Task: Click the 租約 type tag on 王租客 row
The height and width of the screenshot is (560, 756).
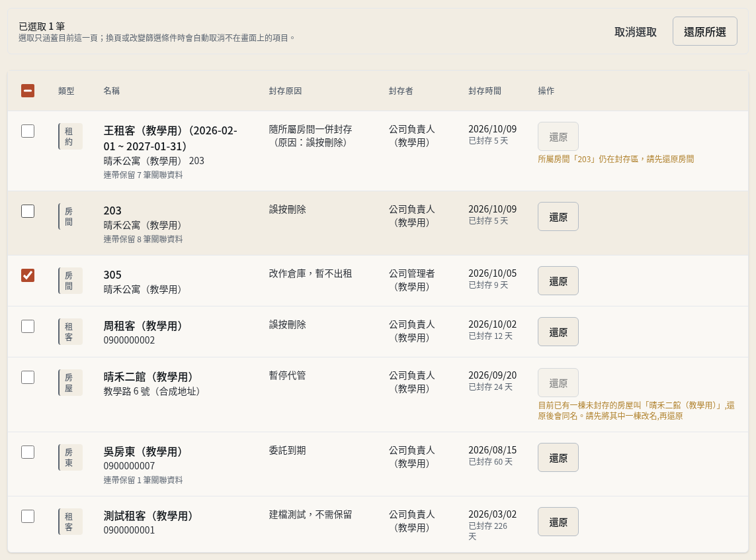Action: [x=70, y=136]
